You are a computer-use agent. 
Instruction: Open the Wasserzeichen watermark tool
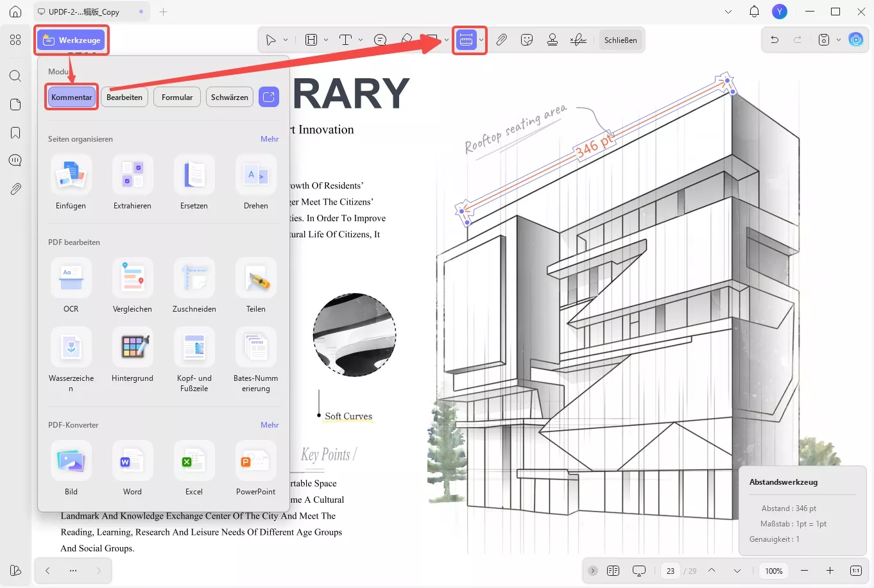[71, 348]
